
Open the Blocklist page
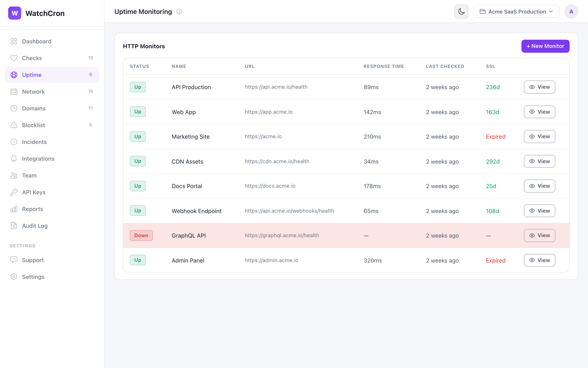52,125
